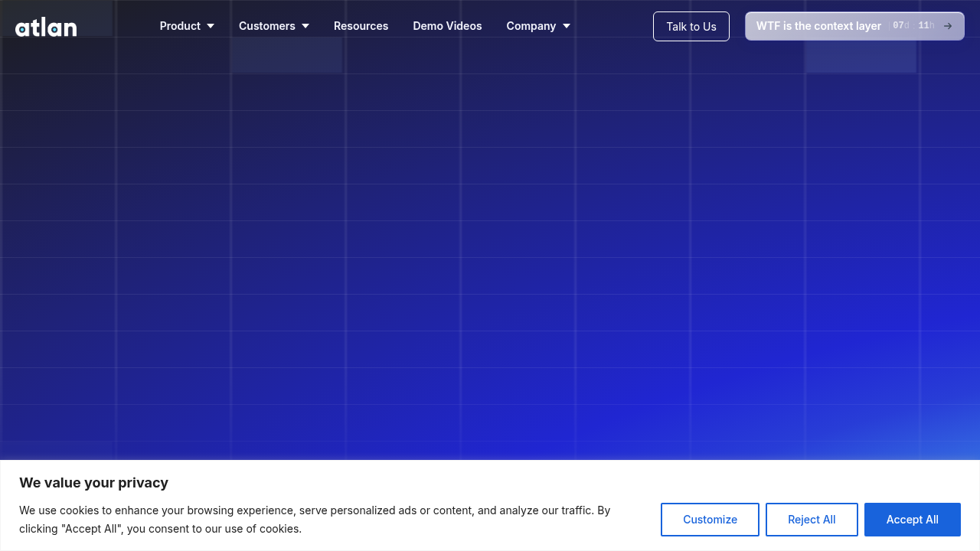980x551 pixels.
Task: Click the countdown timer 07d 11h
Action: [913, 26]
